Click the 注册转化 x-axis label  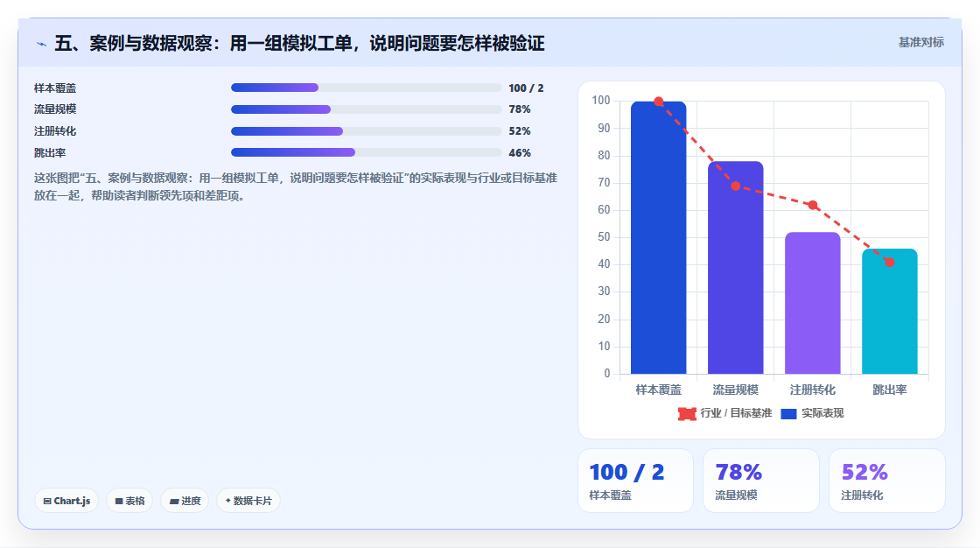[813, 390]
